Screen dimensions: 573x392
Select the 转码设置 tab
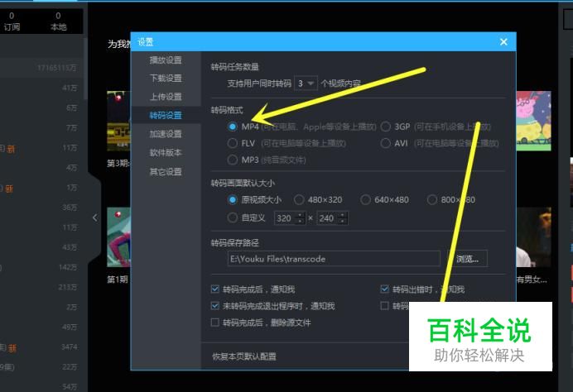tap(166, 115)
